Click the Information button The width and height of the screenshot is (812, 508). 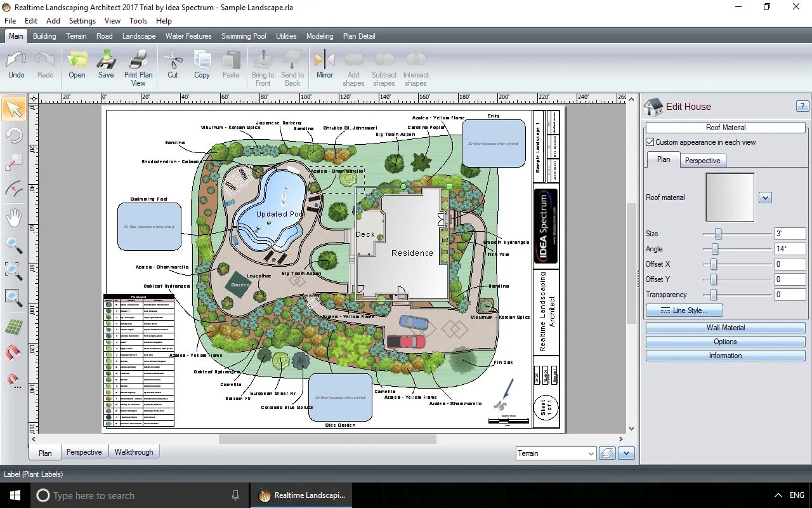[x=726, y=356]
